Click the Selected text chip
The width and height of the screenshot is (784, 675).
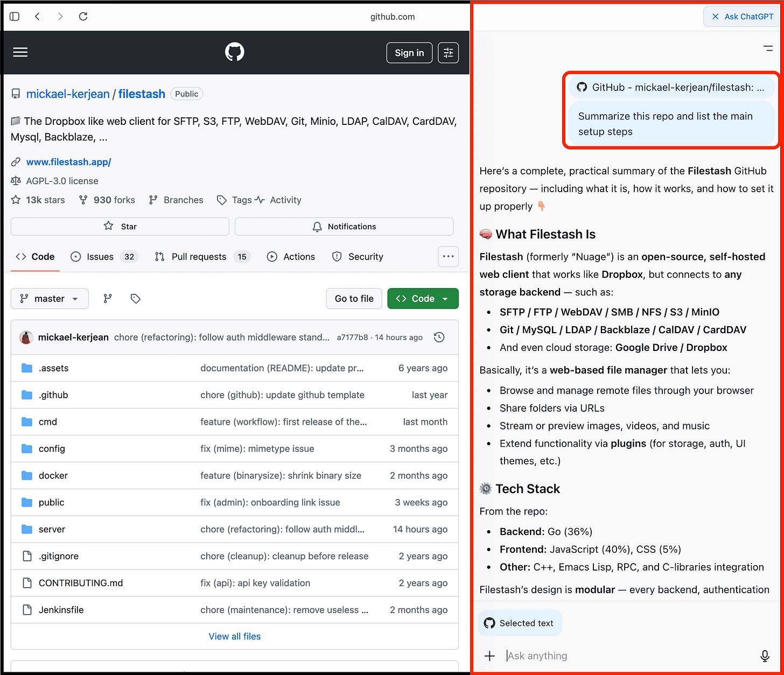coord(520,623)
